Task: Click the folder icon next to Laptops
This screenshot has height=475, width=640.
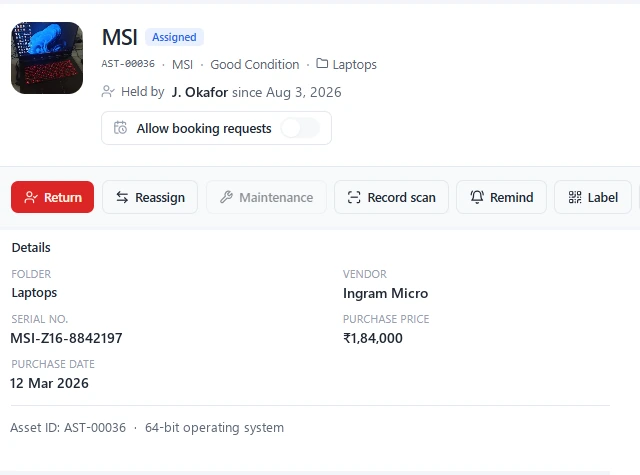Action: point(322,64)
